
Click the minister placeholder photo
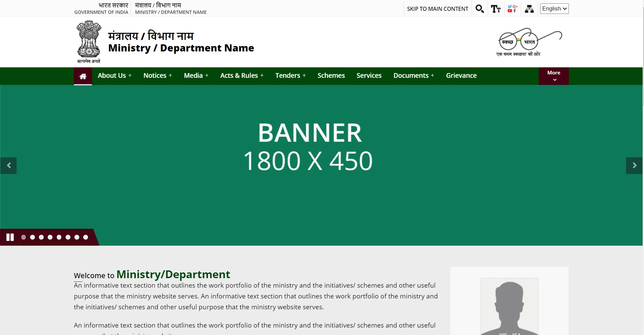509,306
